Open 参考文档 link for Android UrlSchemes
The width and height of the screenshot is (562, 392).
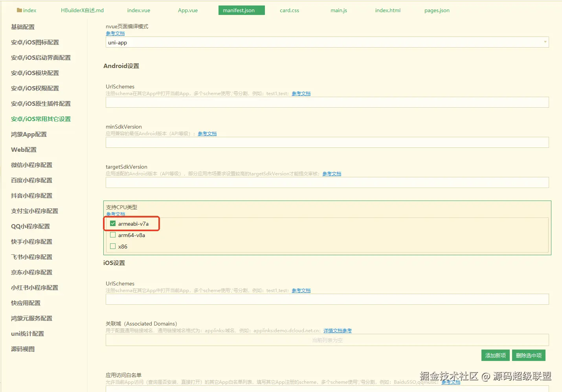tap(301, 94)
